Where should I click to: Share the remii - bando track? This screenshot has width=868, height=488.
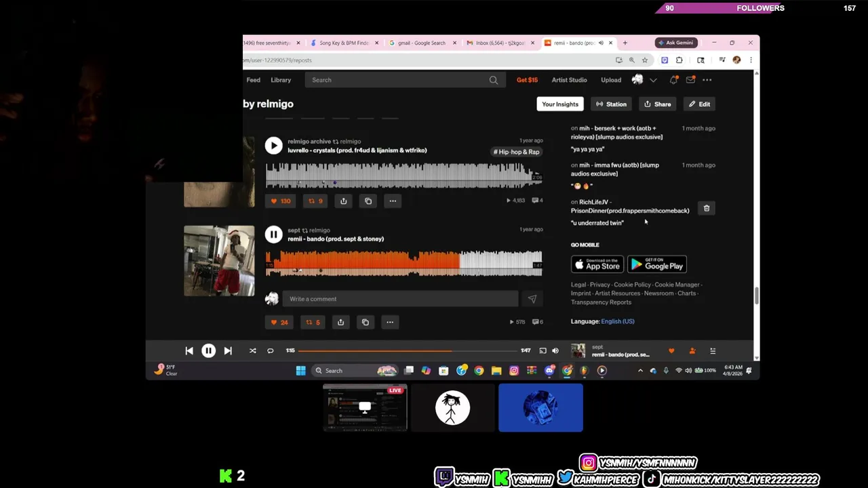pyautogui.click(x=340, y=322)
